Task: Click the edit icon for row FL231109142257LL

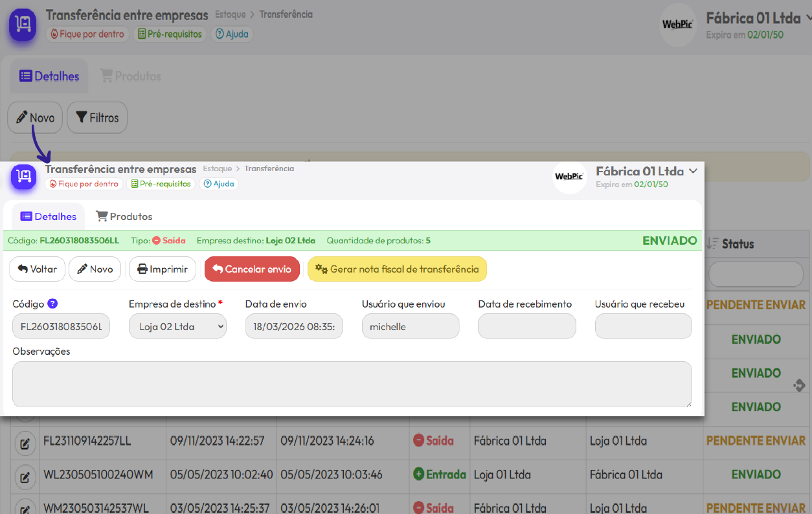Action: click(25, 443)
